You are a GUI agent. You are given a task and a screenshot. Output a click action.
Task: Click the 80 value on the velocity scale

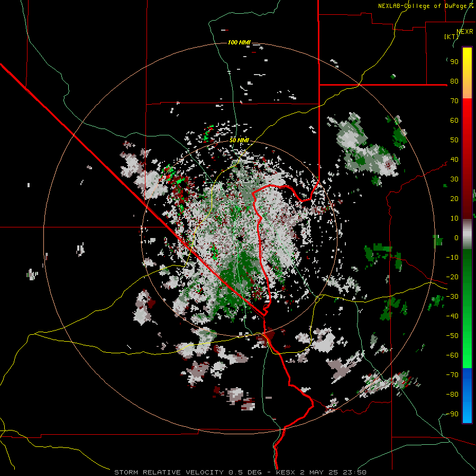454,81
